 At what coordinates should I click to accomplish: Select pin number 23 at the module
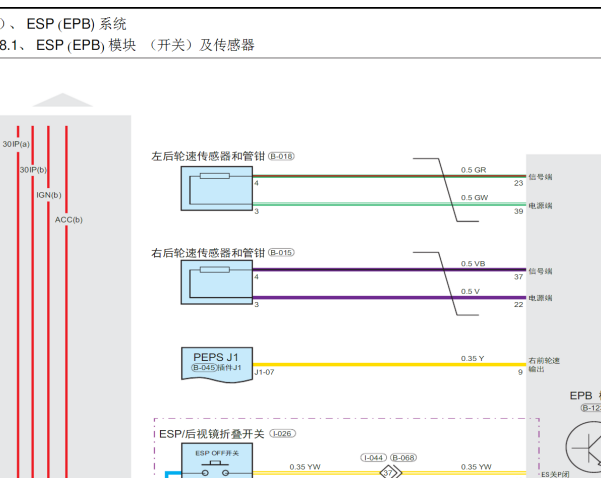click(x=519, y=183)
